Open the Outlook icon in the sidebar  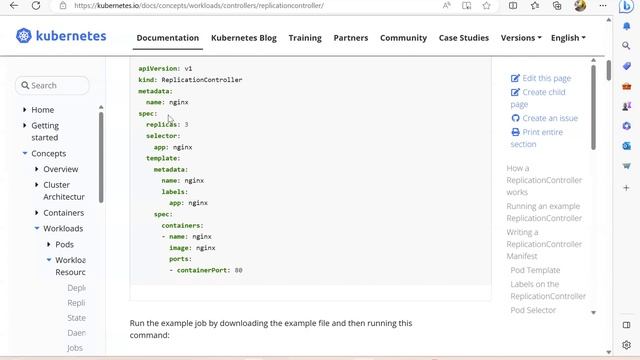[627, 146]
